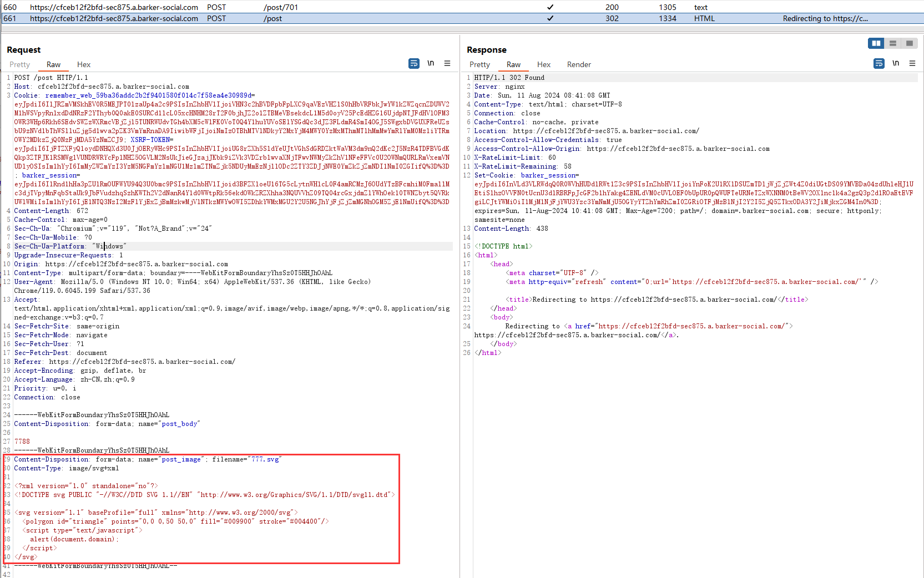The height and width of the screenshot is (578, 924).
Task: Toggle non-printable characters in the Request panel
Action: (x=431, y=63)
